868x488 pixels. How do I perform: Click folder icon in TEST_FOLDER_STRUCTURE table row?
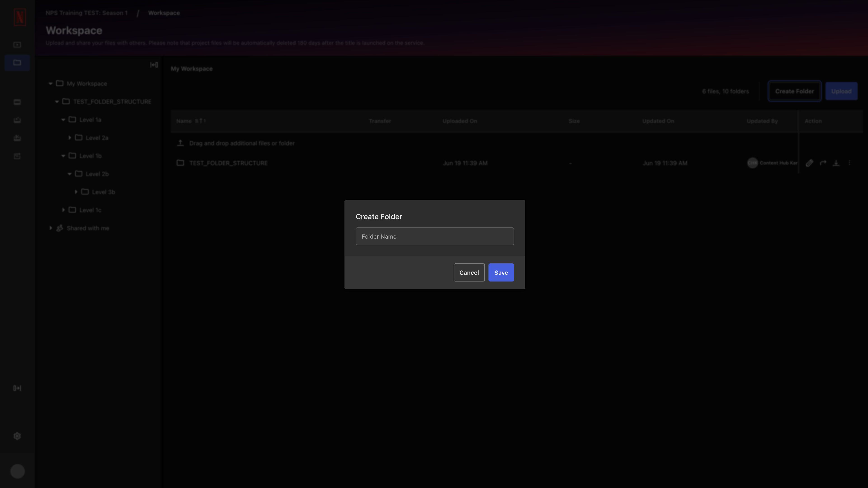180,163
